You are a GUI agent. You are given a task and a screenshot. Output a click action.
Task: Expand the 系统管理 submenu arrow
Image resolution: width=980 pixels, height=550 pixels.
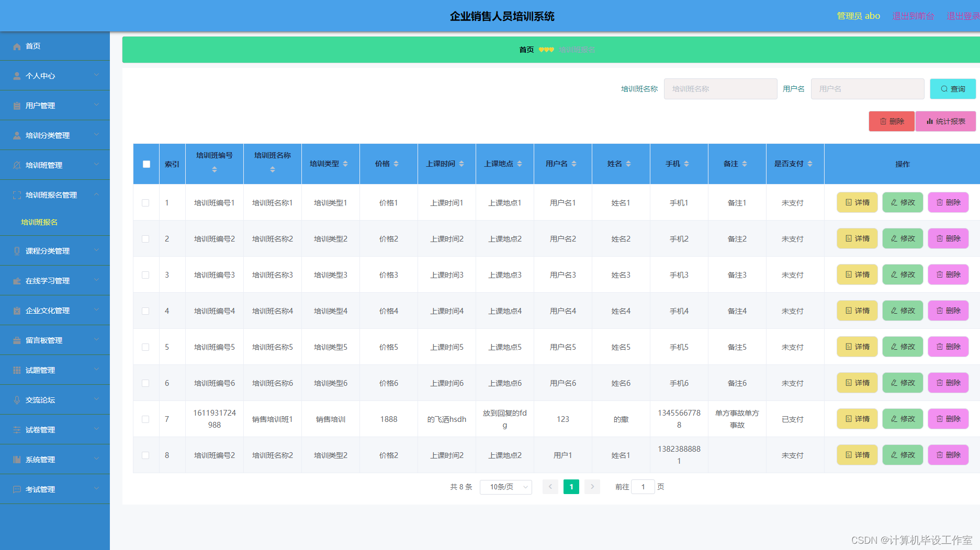(x=97, y=459)
